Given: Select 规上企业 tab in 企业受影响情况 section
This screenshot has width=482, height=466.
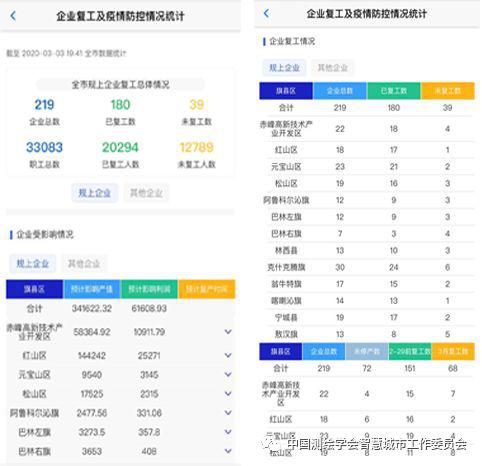Looking at the screenshot, I should coord(33,264).
